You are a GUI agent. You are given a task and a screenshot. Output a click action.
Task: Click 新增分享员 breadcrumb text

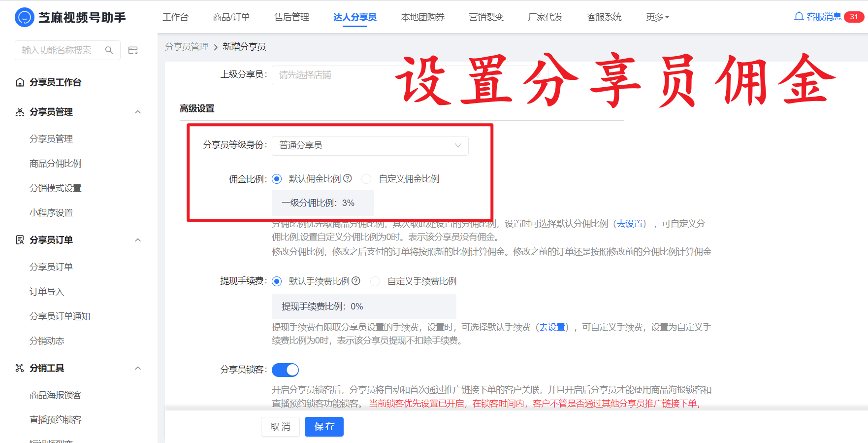click(x=244, y=47)
